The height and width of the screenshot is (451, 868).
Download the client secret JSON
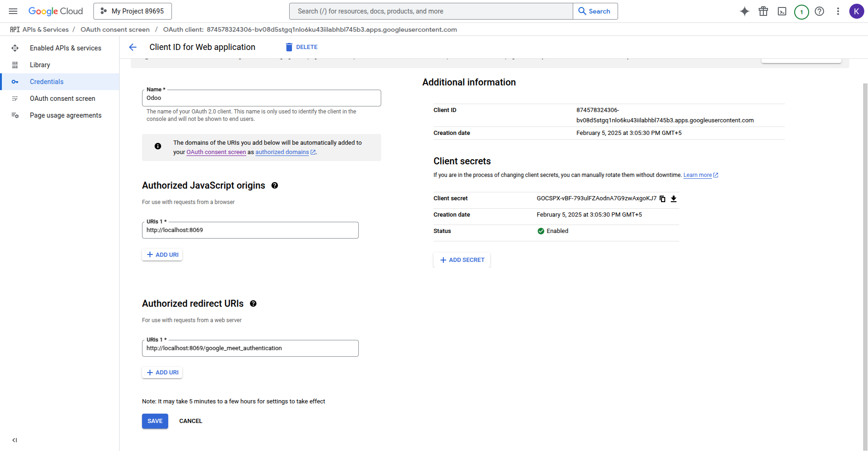tap(674, 199)
